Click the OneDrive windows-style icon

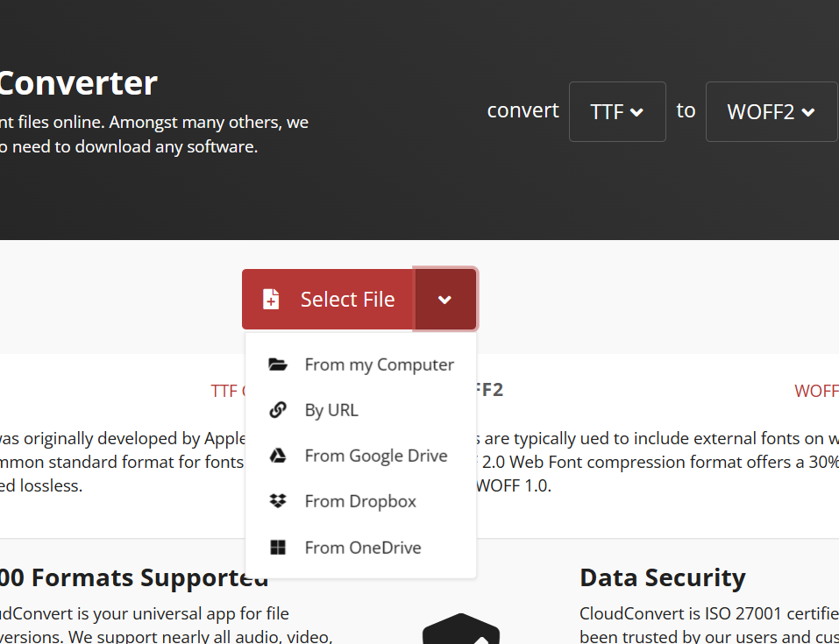pos(278,548)
